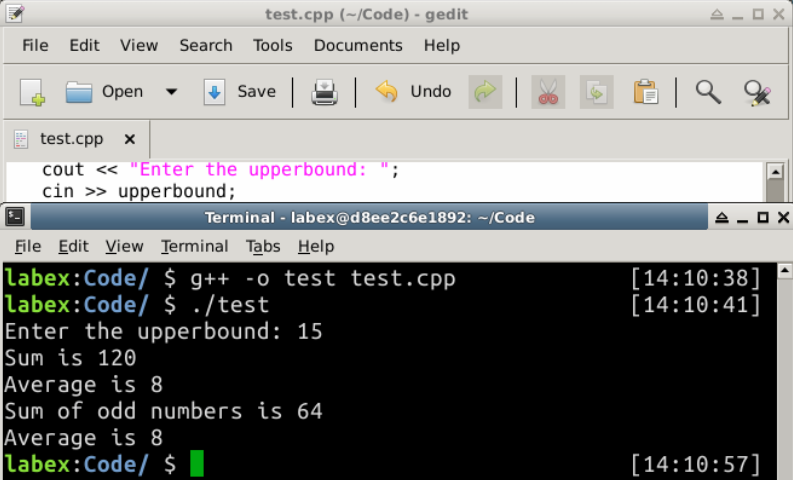Close the test.cpp tab
The height and width of the screenshot is (480, 793).
(x=129, y=139)
